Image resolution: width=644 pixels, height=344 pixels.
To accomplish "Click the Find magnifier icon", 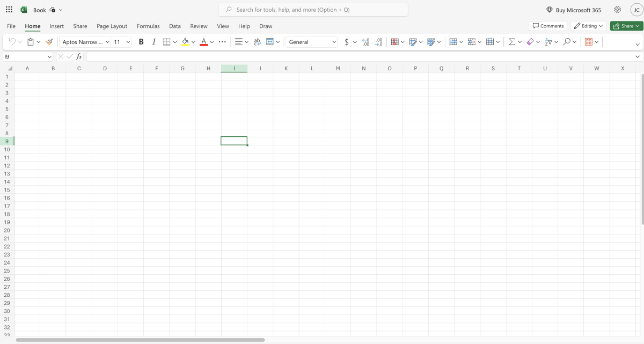I will click(x=567, y=41).
